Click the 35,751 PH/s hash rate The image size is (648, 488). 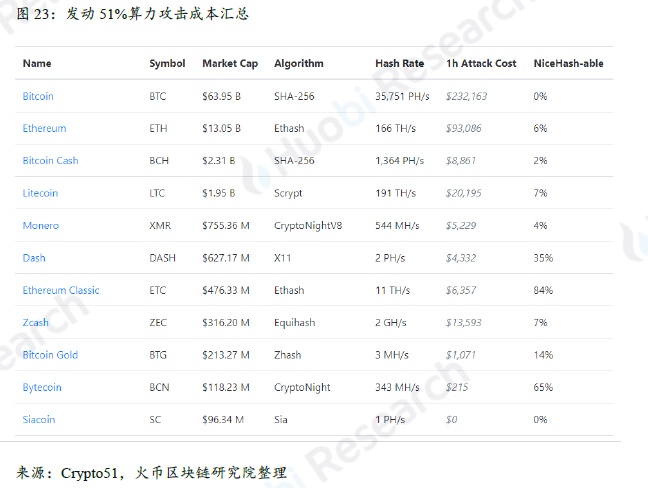click(402, 96)
